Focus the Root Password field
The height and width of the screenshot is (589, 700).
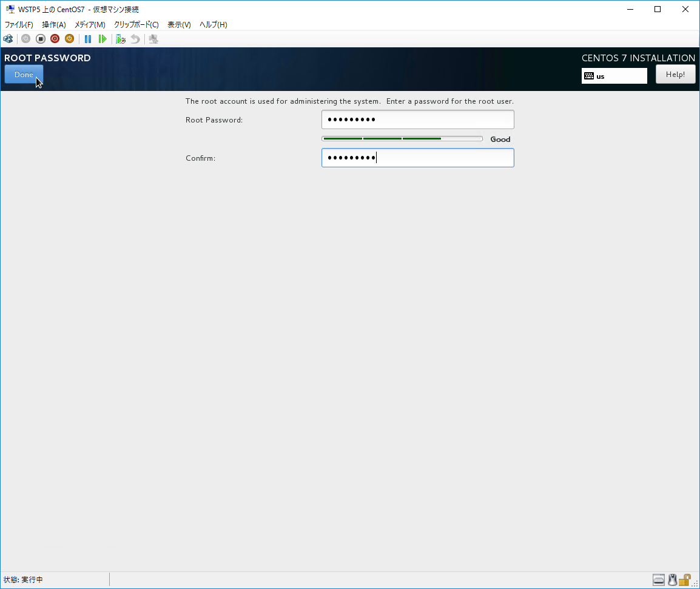[417, 119]
